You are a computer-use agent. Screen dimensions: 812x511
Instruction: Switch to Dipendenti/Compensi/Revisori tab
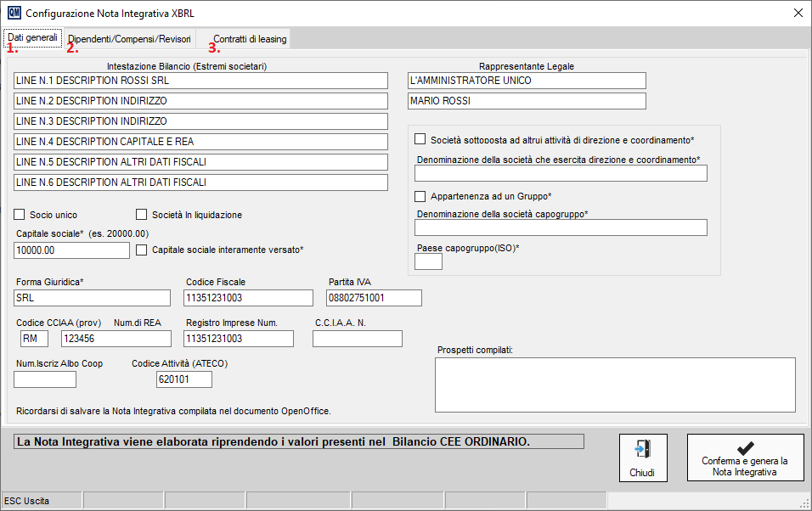[129, 39]
